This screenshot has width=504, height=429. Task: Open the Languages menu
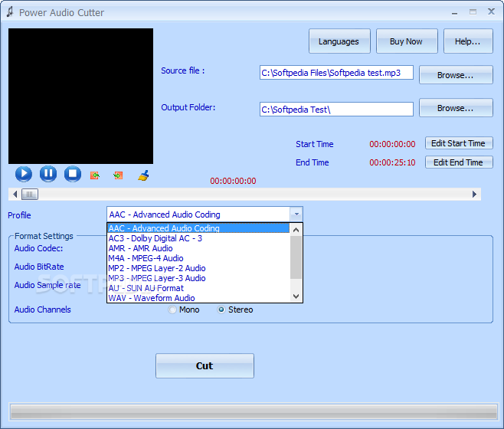coord(339,41)
